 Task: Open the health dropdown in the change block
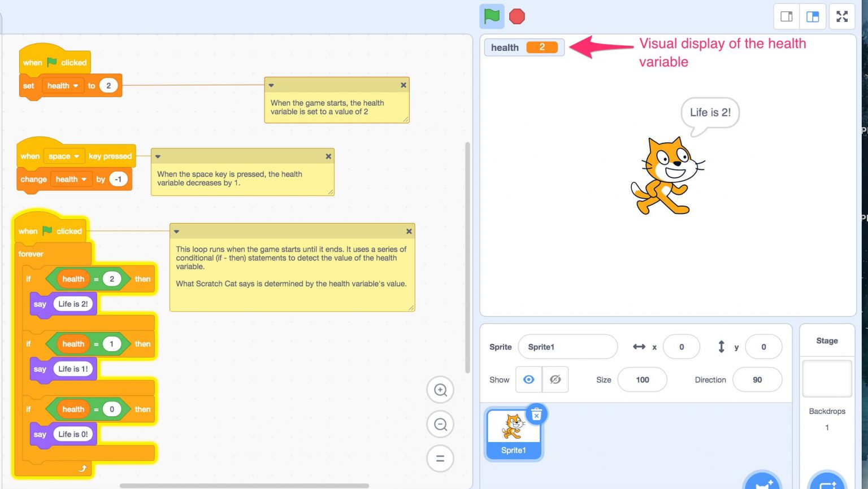[71, 179]
